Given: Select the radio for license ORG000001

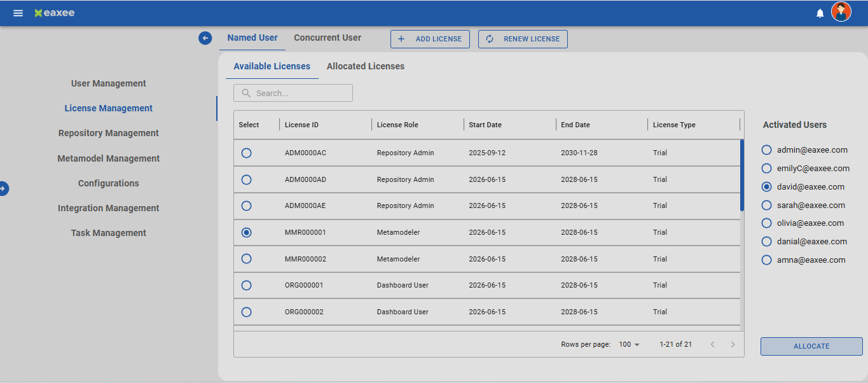Looking at the screenshot, I should click(247, 285).
